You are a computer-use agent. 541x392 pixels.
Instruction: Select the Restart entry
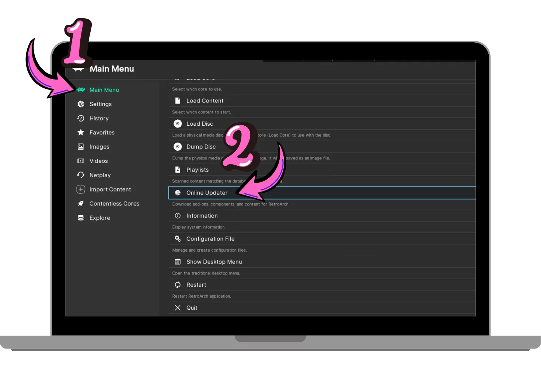coord(322,285)
